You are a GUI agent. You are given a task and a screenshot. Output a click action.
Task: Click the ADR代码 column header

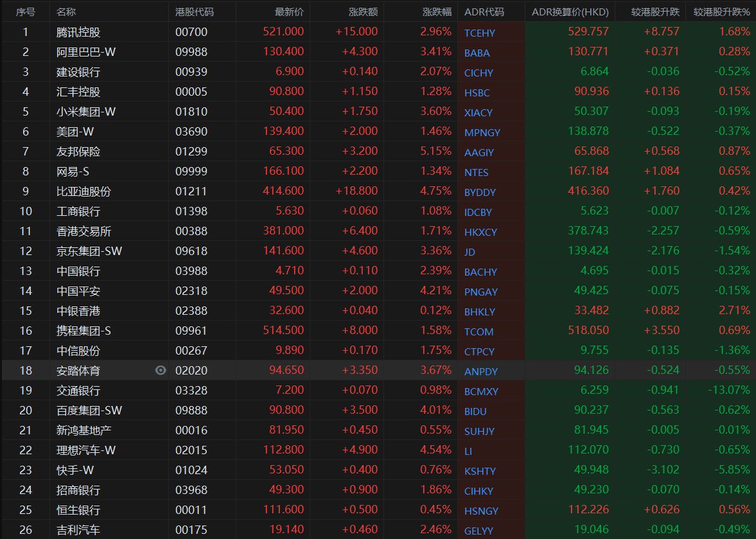(x=484, y=12)
